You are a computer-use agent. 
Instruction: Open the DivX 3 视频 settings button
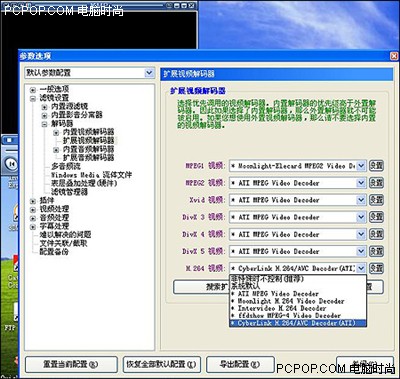376,217
